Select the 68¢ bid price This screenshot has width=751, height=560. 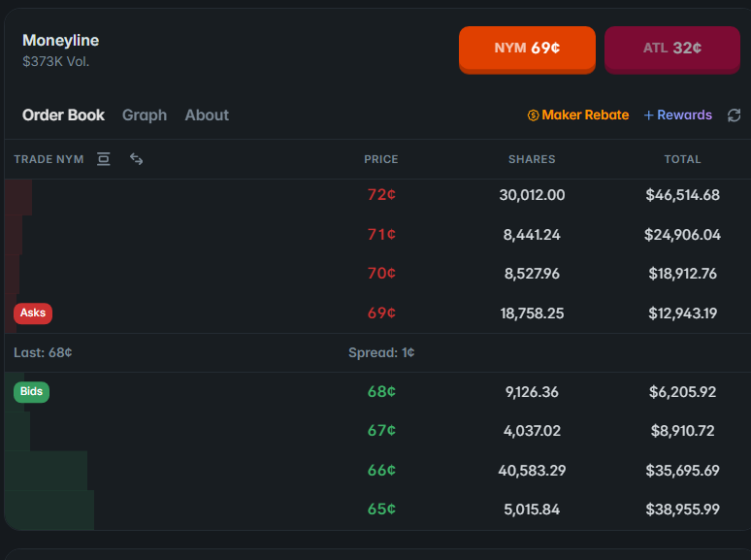pyautogui.click(x=381, y=391)
